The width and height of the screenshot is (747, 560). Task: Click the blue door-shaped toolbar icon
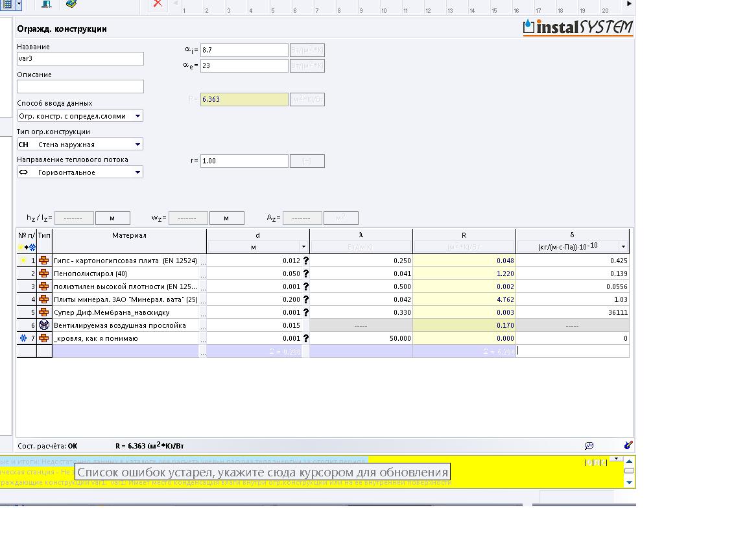click(46, 4)
